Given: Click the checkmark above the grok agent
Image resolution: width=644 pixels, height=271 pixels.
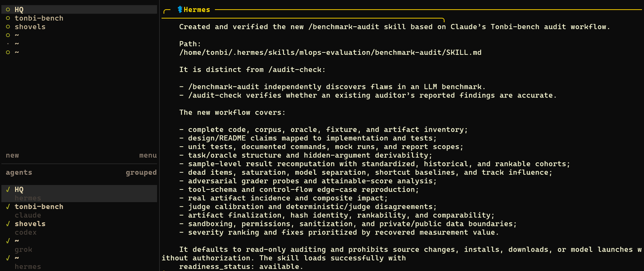Looking at the screenshot, I should [8, 241].
